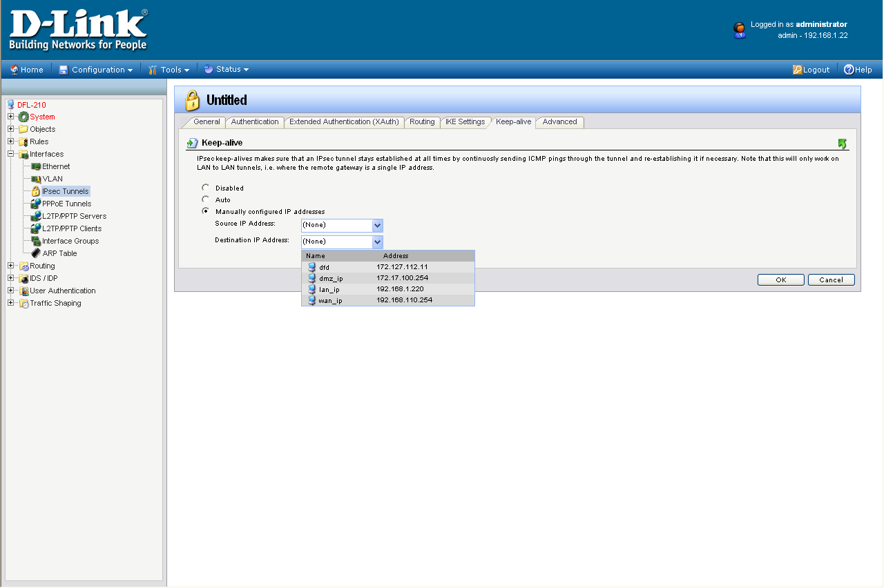Click the Interfaces folder icon

click(23, 155)
